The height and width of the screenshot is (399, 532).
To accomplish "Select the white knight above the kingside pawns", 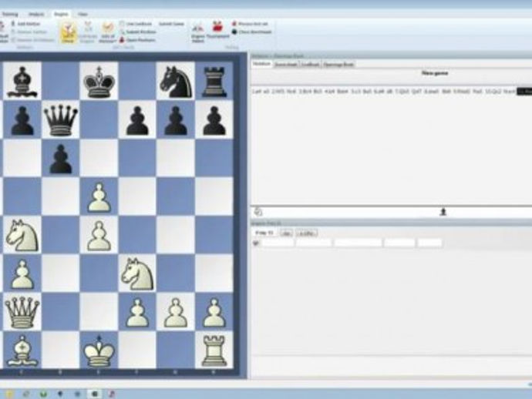I will point(137,274).
